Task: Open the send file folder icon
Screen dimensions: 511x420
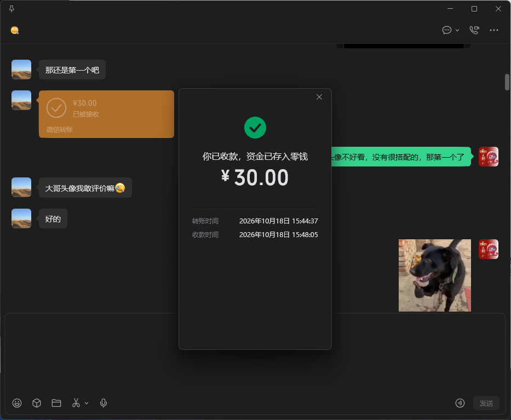Action: pos(56,403)
